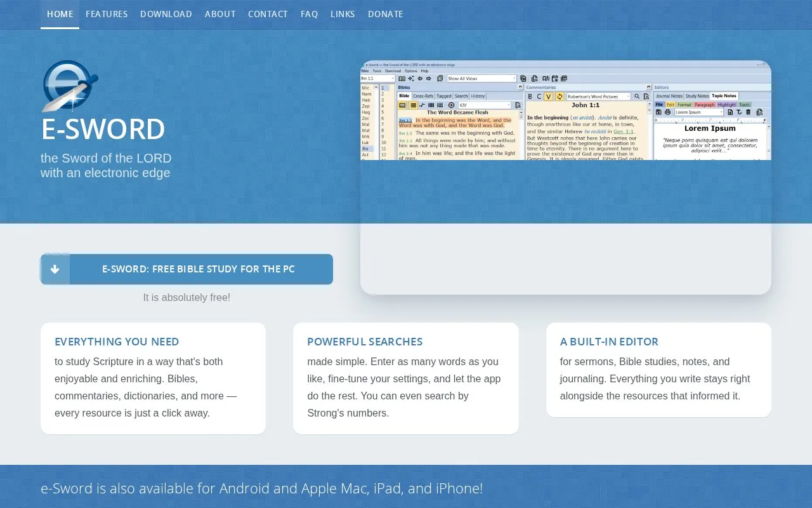Click the A BUILT-IN EDITOR heading
This screenshot has width=812, height=508.
coord(609,342)
